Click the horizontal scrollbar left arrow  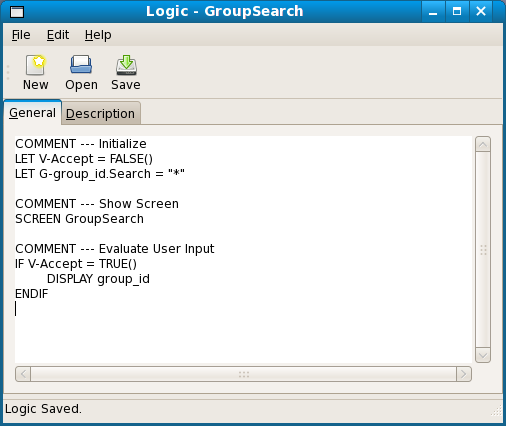click(x=23, y=374)
